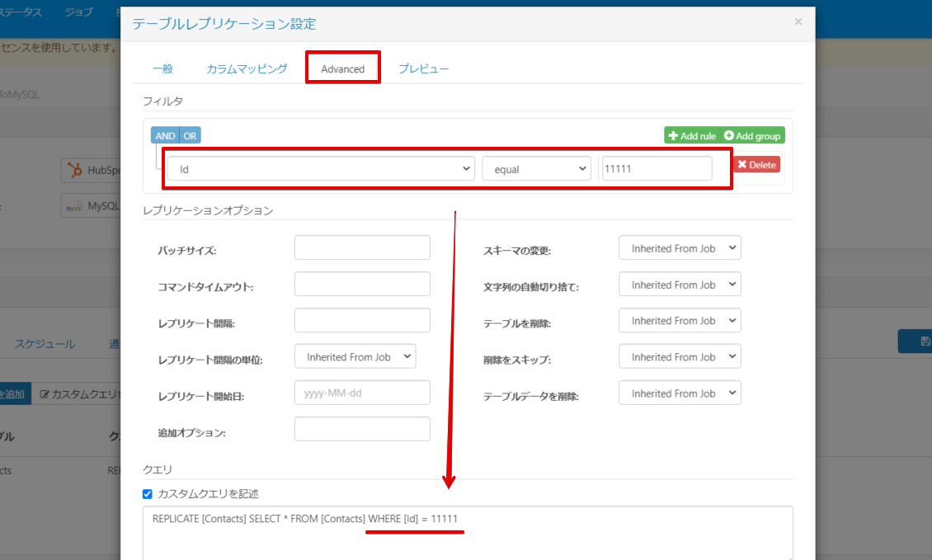Viewport: 932px width, 560px height.
Task: Click the HubSpot icon in background page
Action: coord(75,170)
